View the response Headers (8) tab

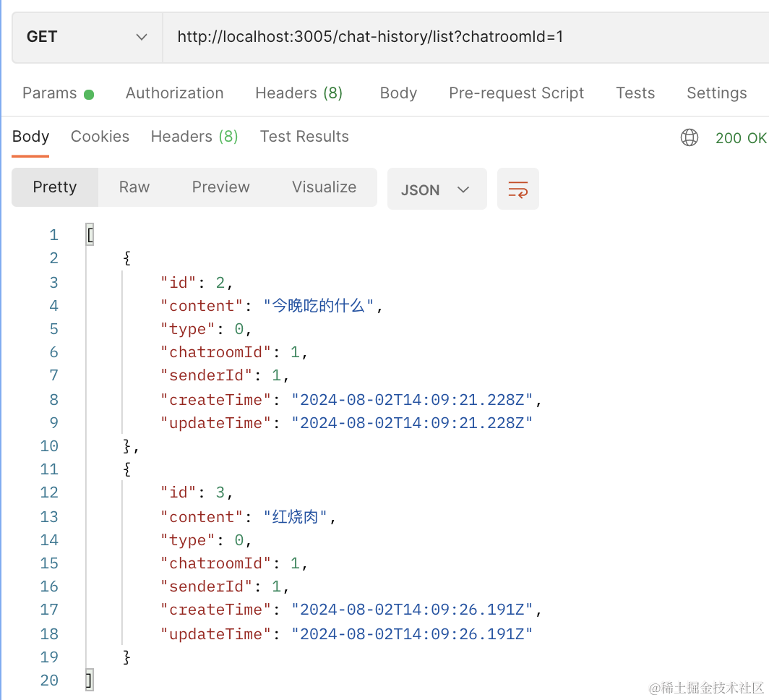[194, 137]
